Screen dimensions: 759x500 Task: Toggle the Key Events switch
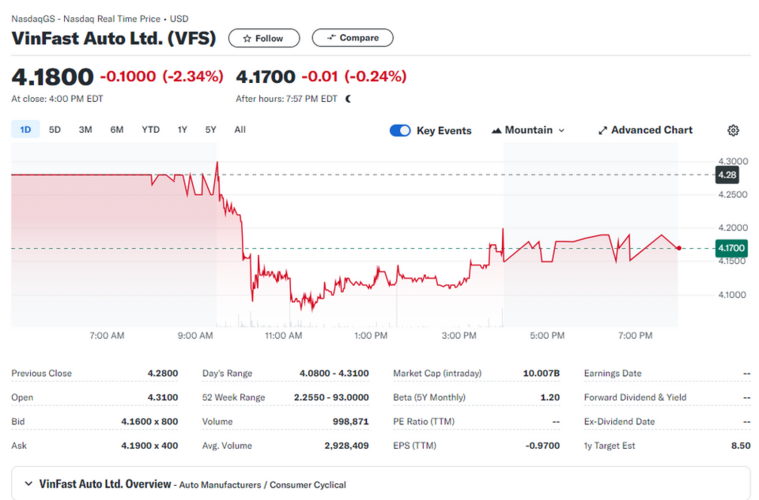point(400,130)
